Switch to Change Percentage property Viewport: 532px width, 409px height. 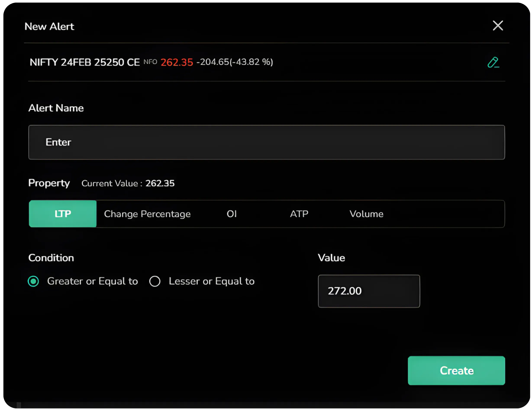coord(147,214)
